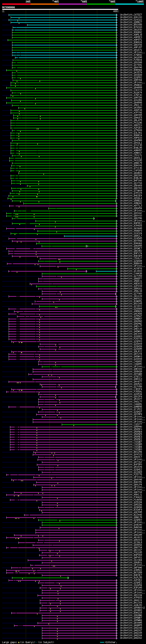Viewport: 146px width, 644px height.
Task: Select hit label UniRef100_A7NT30
Action: pyautogui.click(x=131, y=95)
